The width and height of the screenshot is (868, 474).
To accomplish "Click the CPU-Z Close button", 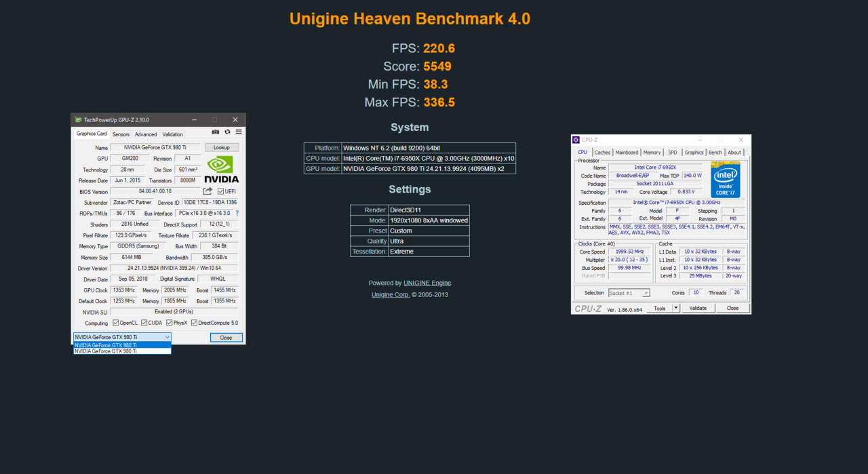I will click(x=732, y=308).
